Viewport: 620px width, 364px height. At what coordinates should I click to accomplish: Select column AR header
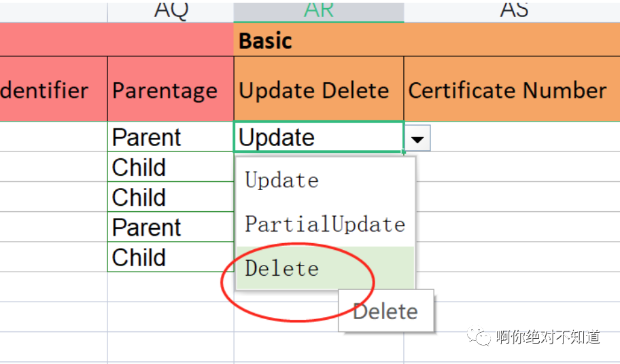319,11
